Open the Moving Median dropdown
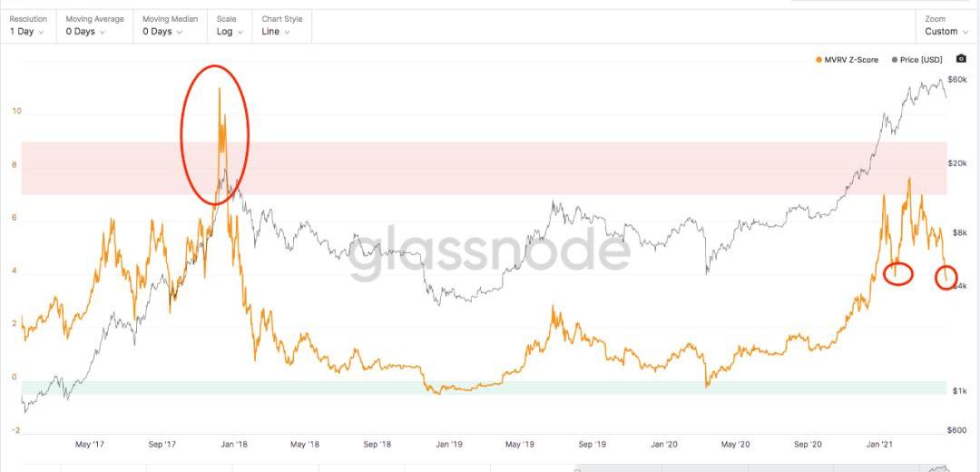 170,25
